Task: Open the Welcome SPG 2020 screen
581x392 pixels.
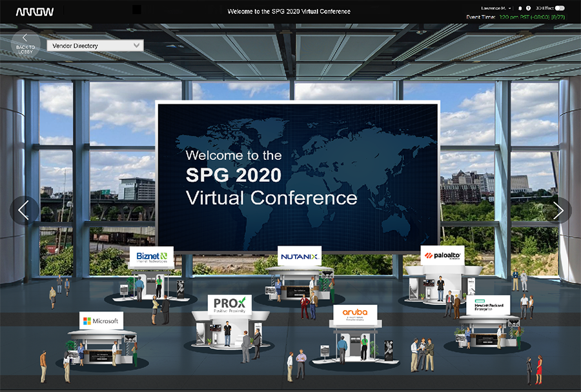Action: click(298, 177)
